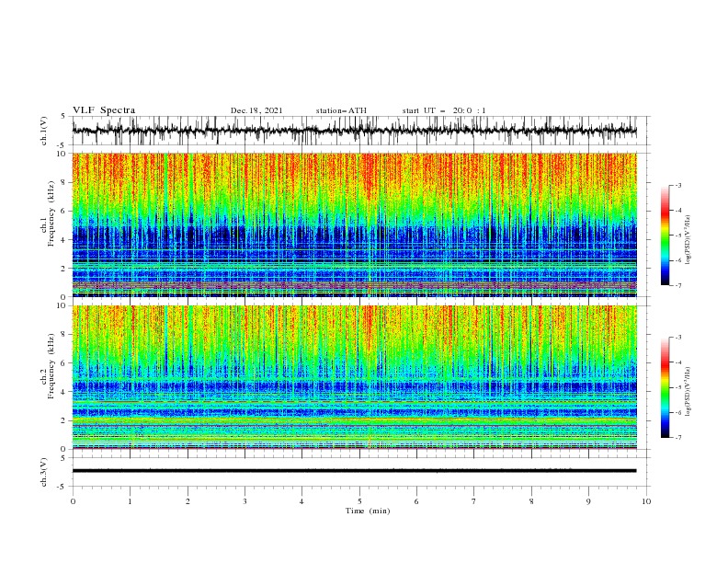Click time axis tick label "0"
Image resolution: width=728 pixels, height=563 pixels.
tap(73, 501)
